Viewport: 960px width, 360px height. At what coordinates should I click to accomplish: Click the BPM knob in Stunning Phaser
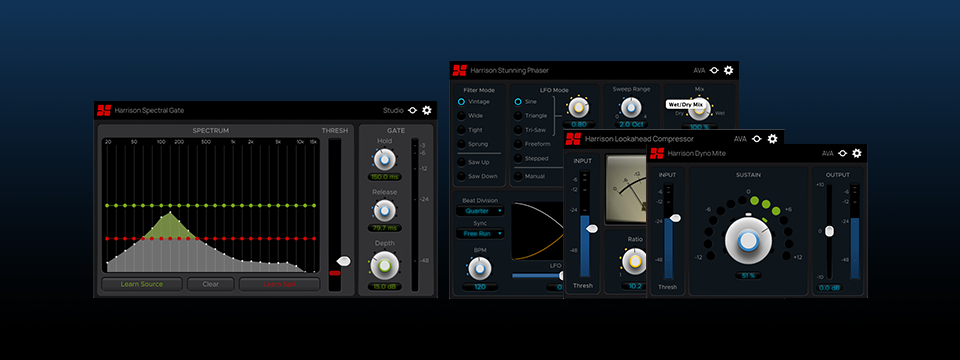coord(479,268)
